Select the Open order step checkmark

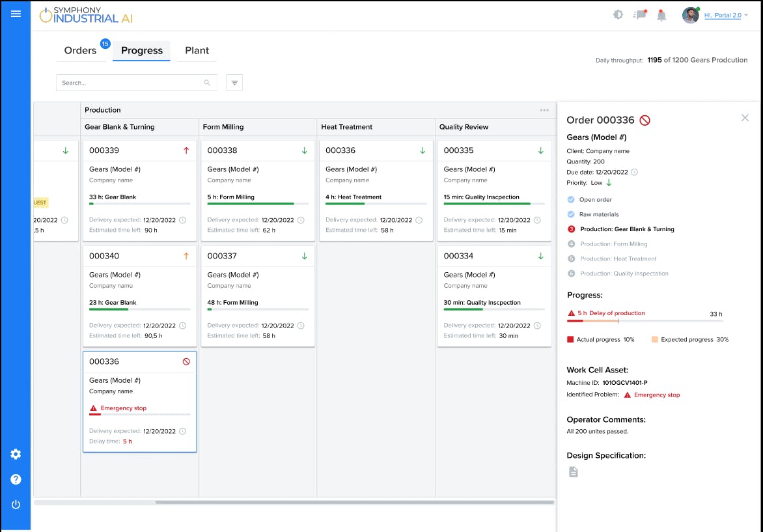(x=571, y=200)
